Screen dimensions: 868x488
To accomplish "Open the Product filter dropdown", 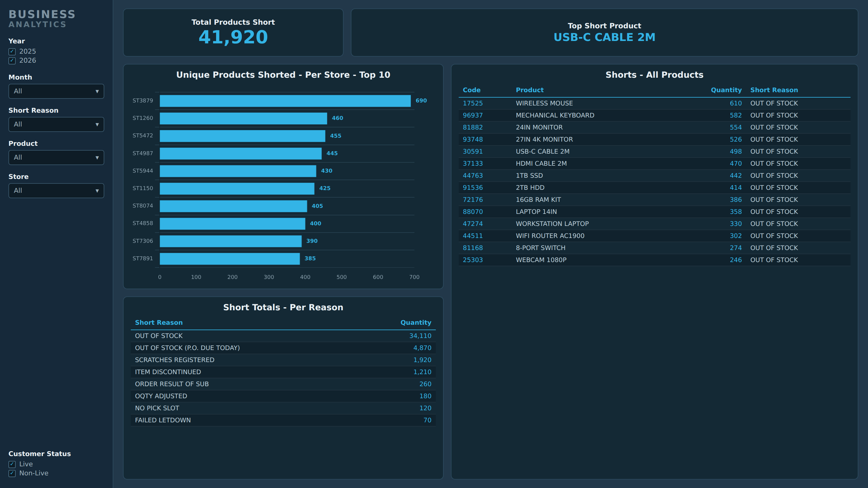I will [56, 157].
